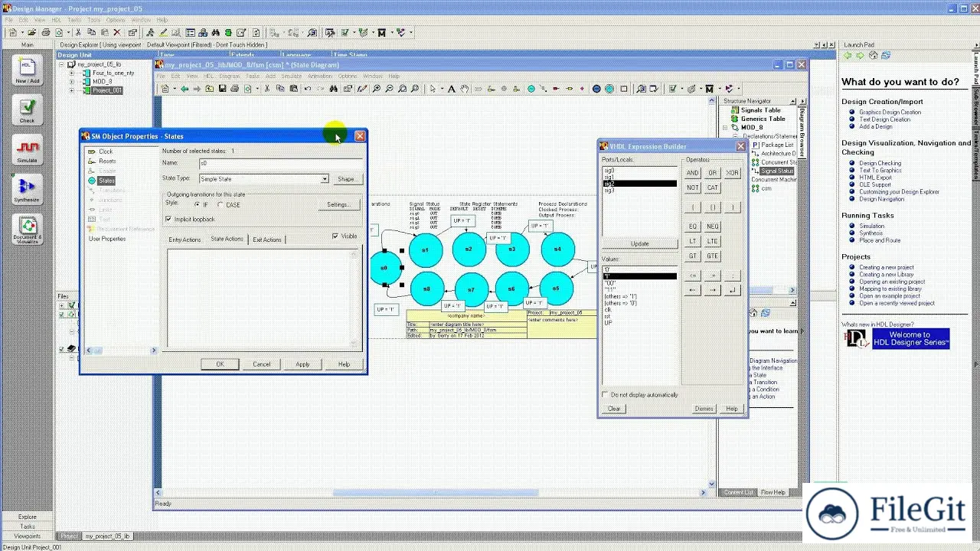The image size is (980, 551).
Task: Toggle Do not display automatically checkbox
Action: coord(606,395)
